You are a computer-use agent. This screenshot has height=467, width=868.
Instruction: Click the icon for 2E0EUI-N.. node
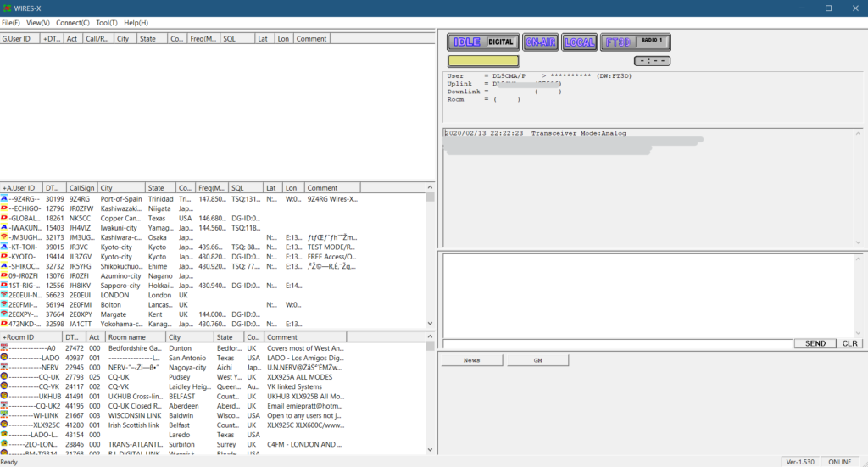coord(4,295)
